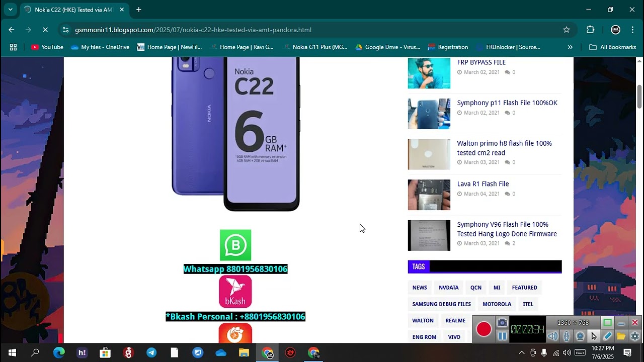Screen dimensions: 644x362
Task: Open the tab search dropdown arrow
Action: (x=10, y=10)
